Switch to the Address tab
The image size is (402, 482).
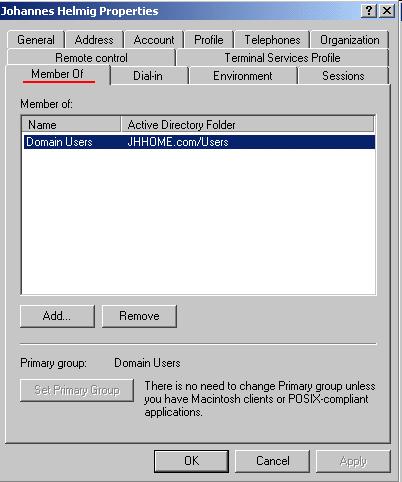94,40
